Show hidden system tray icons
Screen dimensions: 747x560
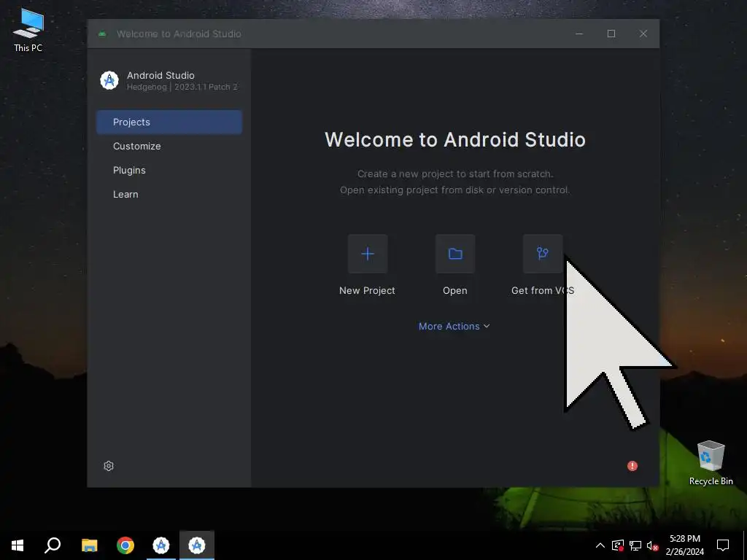coord(600,545)
